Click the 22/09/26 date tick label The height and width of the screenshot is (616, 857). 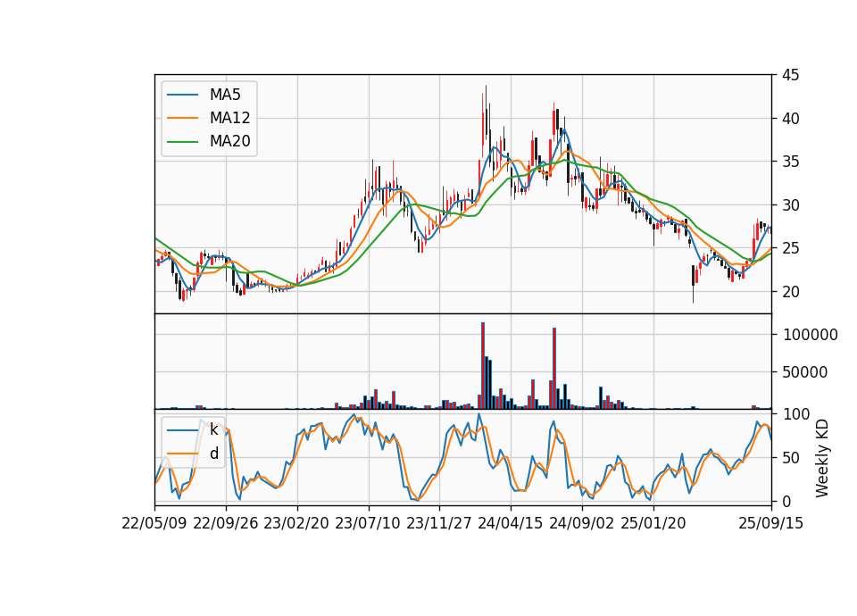[226, 523]
